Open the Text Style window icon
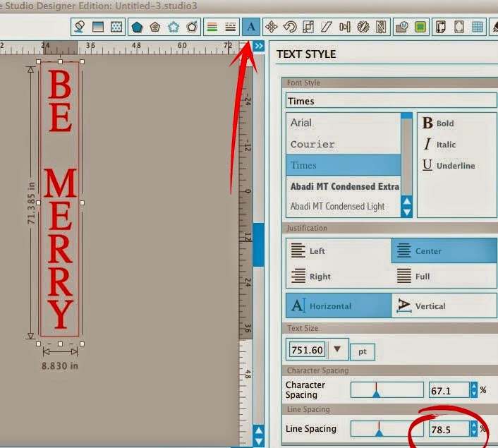 (251, 27)
